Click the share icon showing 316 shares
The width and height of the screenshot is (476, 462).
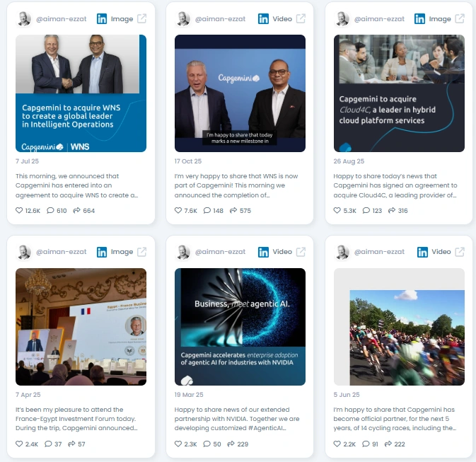pyautogui.click(x=392, y=210)
